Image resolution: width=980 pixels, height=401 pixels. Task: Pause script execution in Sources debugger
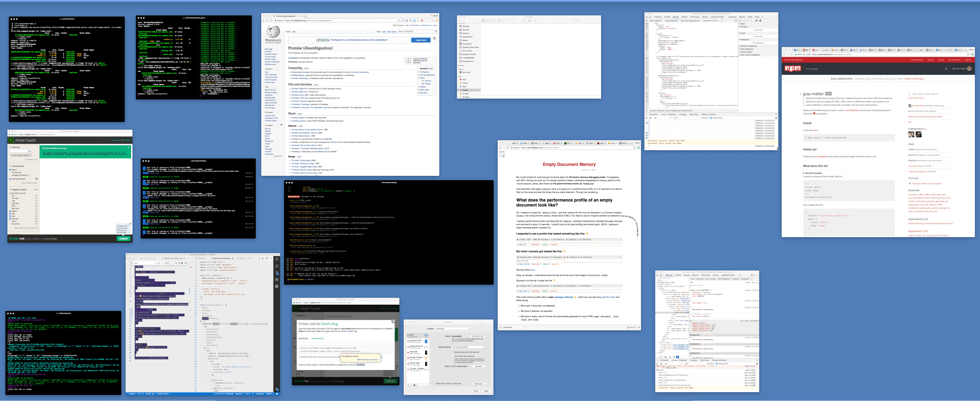point(741,21)
